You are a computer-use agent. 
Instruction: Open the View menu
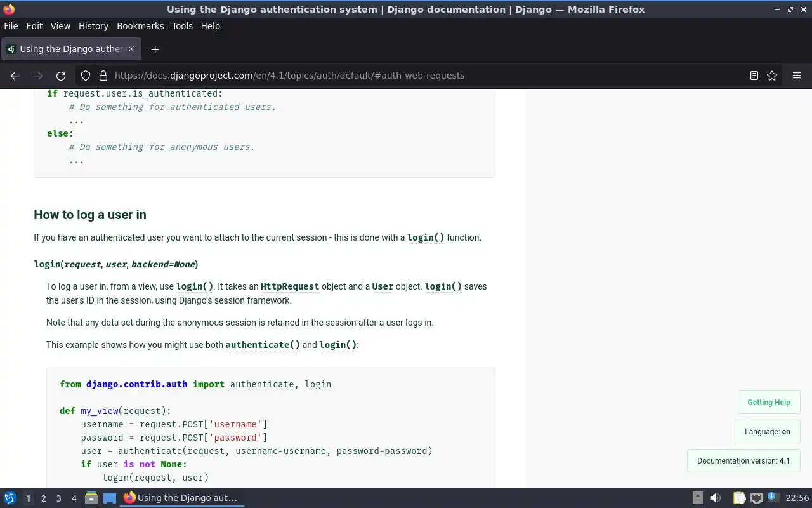coord(60,26)
